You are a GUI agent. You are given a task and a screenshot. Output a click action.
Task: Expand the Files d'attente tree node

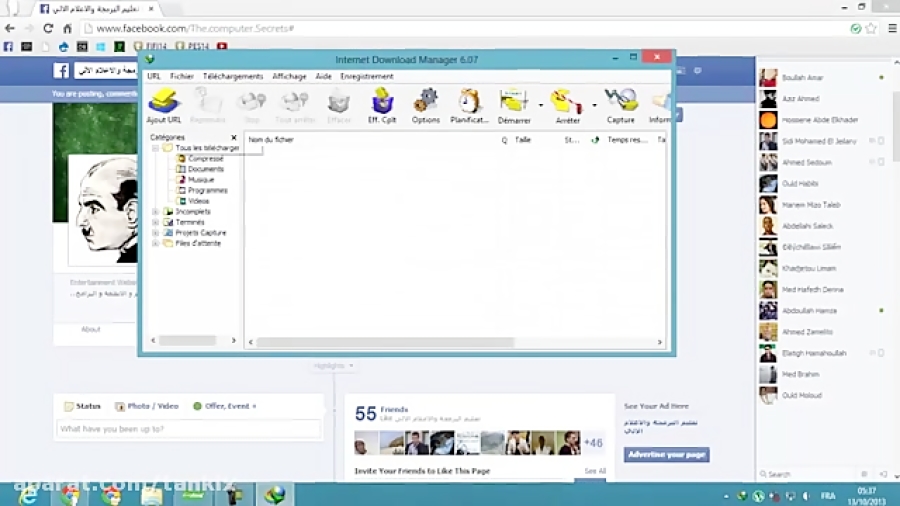[156, 243]
